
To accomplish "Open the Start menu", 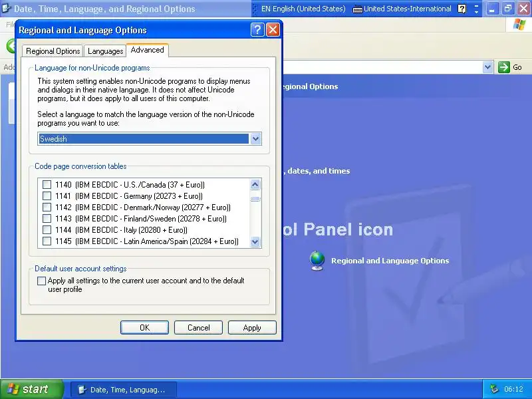I will point(32,389).
